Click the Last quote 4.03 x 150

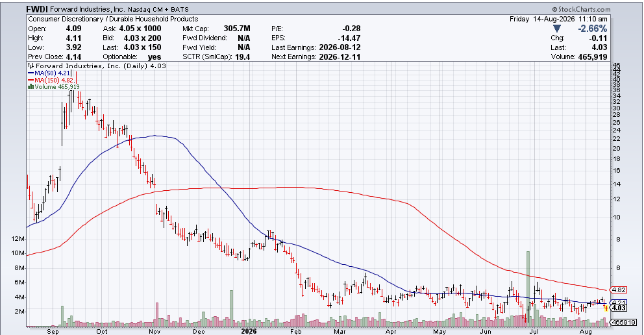(x=142, y=47)
